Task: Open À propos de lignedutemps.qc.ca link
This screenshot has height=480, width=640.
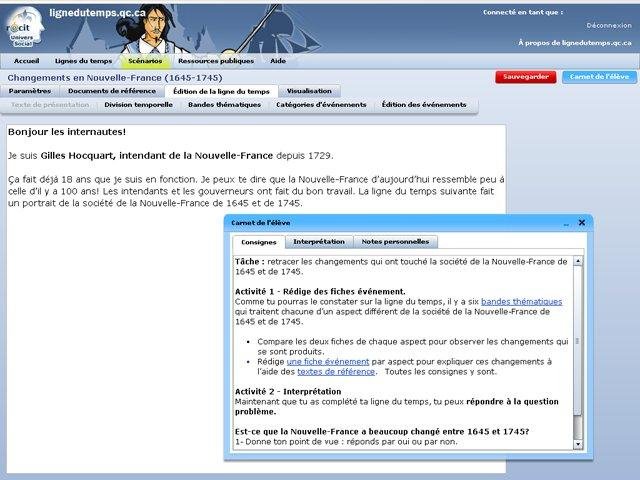Action: pos(575,42)
